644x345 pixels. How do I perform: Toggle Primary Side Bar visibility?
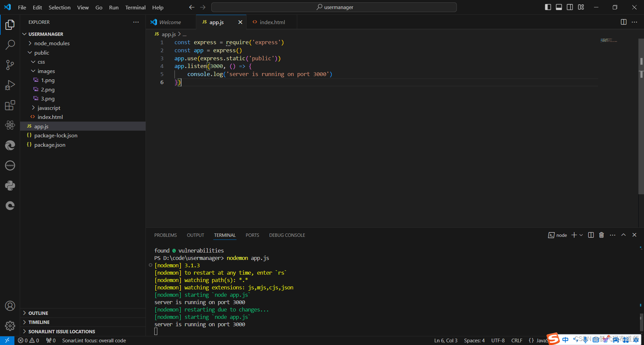coord(548,7)
